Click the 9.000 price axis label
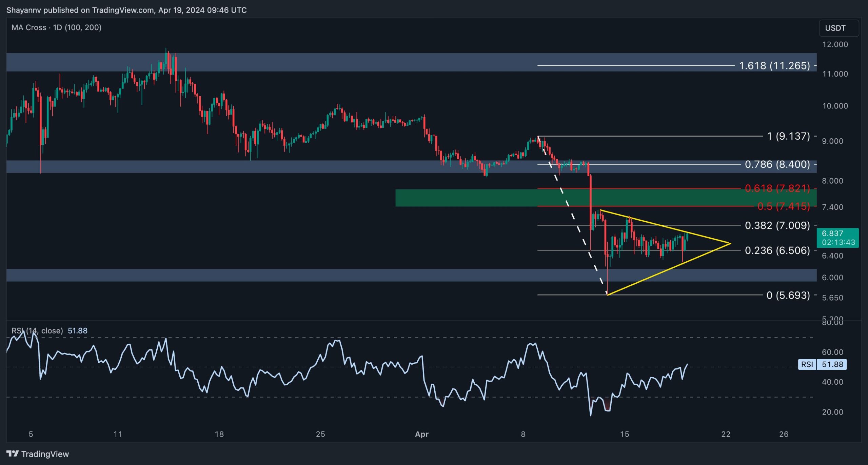The height and width of the screenshot is (465, 868). point(832,141)
